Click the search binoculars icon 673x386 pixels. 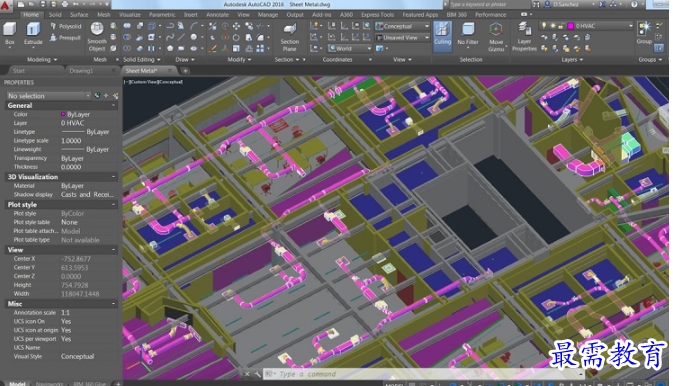[537, 4]
